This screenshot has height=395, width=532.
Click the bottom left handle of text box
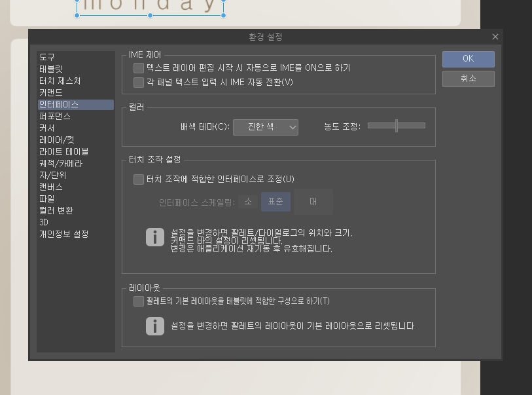77,16
